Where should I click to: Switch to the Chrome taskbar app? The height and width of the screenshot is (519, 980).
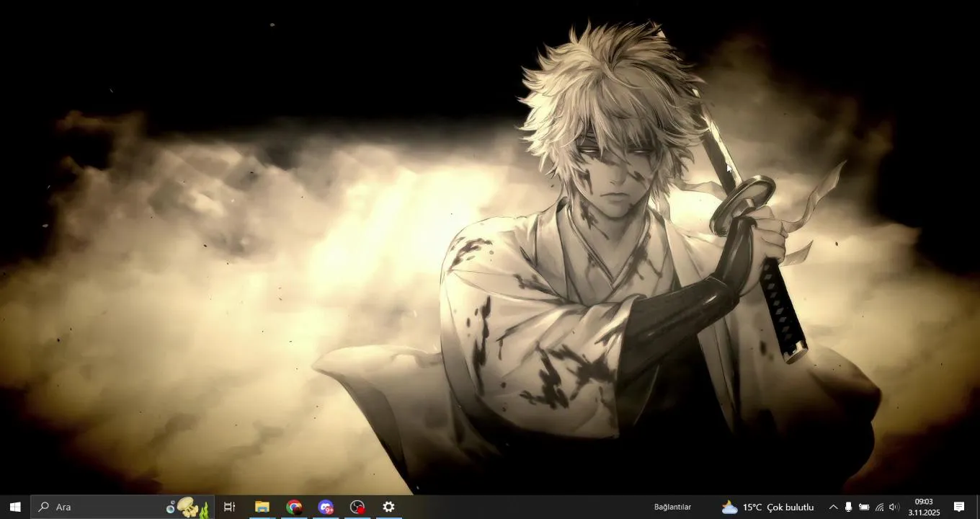point(293,507)
